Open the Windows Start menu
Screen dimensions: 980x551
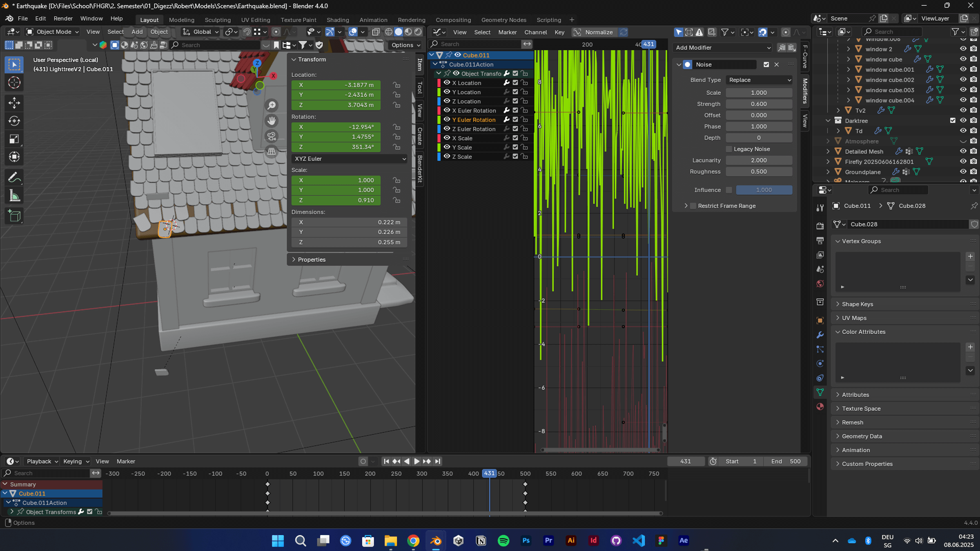pos(278,540)
